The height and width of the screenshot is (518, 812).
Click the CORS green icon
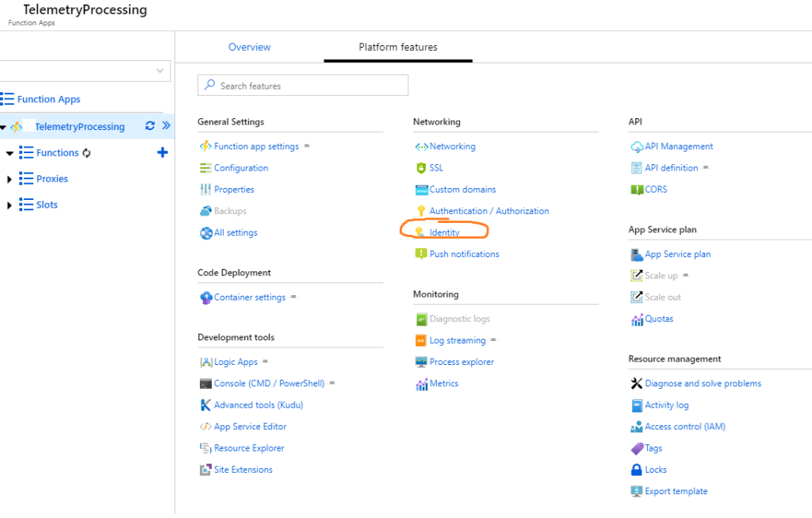[x=637, y=190]
